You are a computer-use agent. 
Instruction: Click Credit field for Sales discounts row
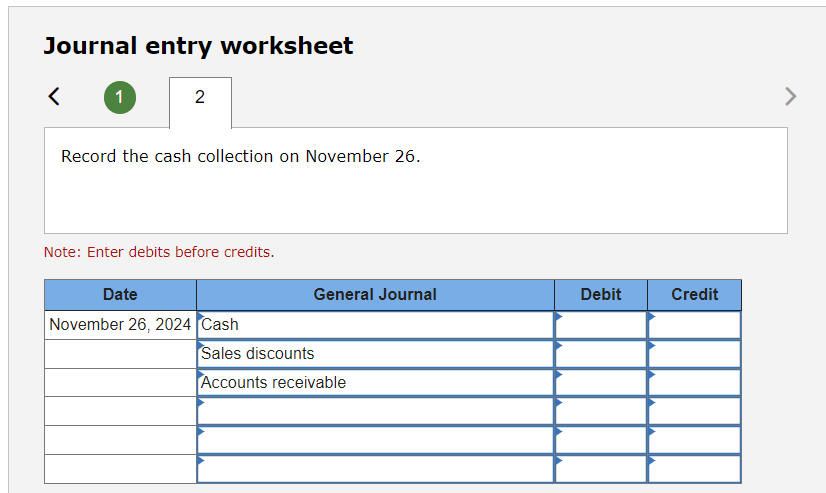click(x=694, y=353)
